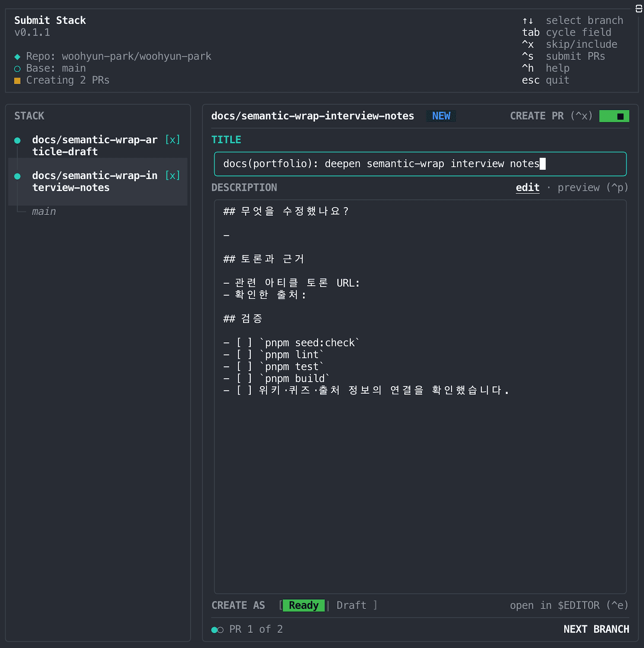Toggle [x] checkbox for docs/semantic-wrap-article-draft
The width and height of the screenshot is (644, 648).
[172, 140]
